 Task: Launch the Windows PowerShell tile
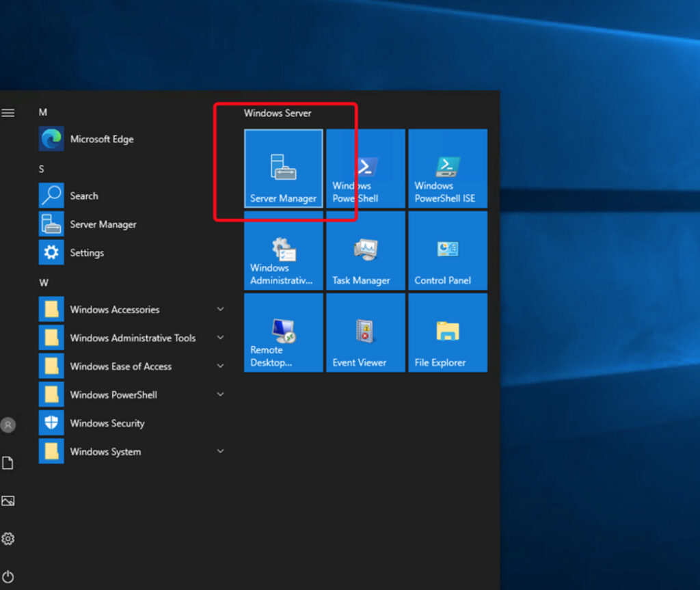click(x=365, y=168)
